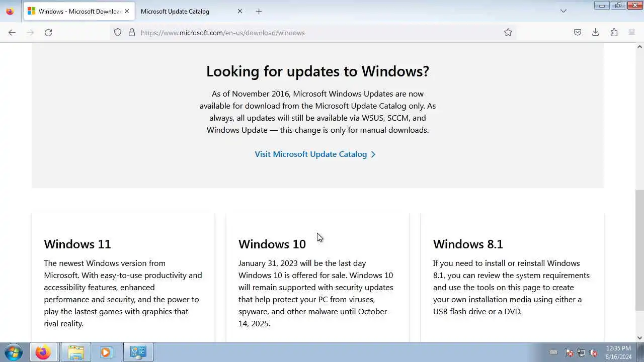The image size is (644, 362).
Task: Open the Save to Pocket icon
Action: pos(578,33)
